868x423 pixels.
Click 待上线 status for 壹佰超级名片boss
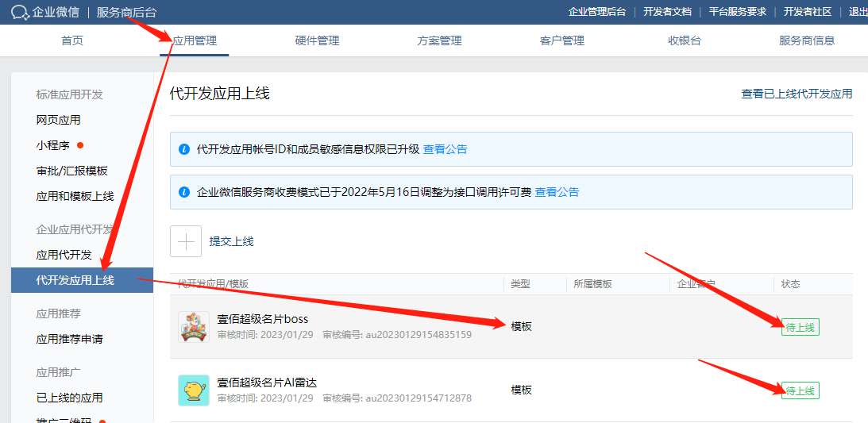(x=800, y=327)
